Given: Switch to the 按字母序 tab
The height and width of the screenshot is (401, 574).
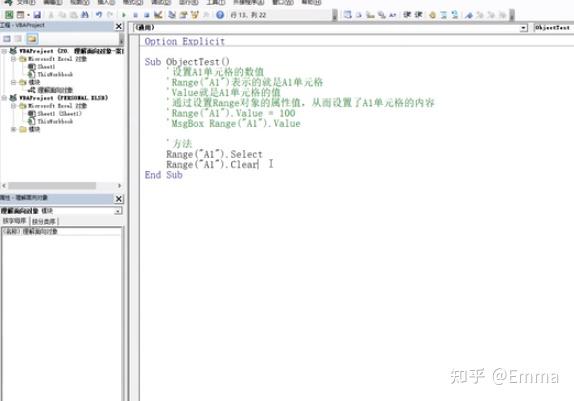Looking at the screenshot, I should (x=15, y=221).
